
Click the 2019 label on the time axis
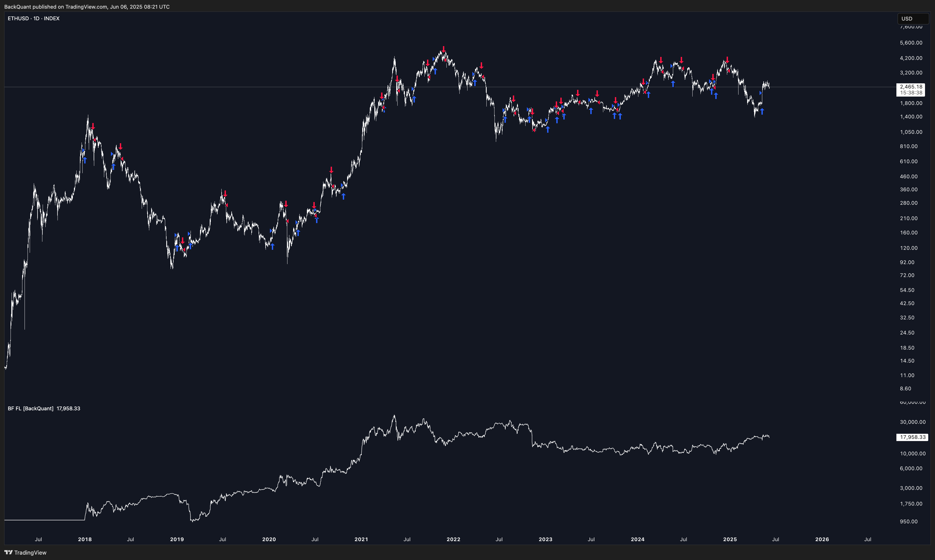coord(177,539)
